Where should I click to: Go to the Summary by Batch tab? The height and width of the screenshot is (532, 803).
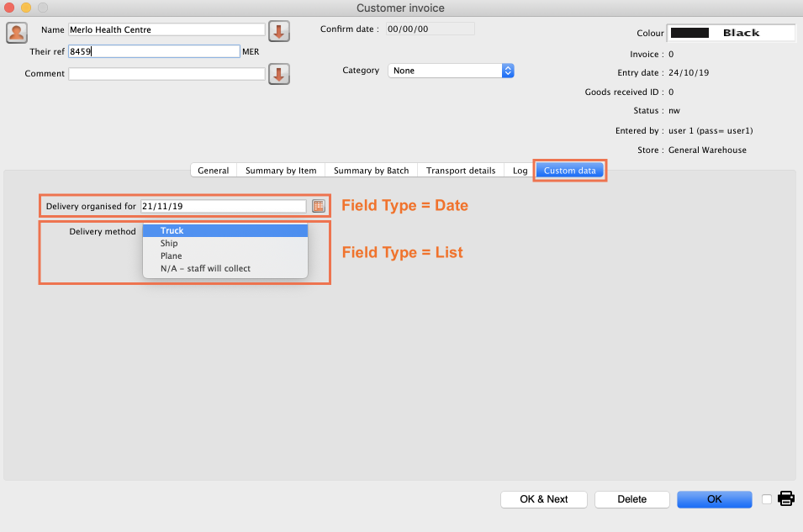(x=371, y=171)
